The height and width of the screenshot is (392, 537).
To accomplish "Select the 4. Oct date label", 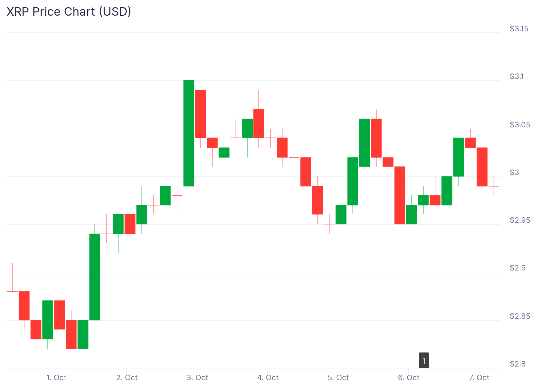I will click(x=268, y=378).
